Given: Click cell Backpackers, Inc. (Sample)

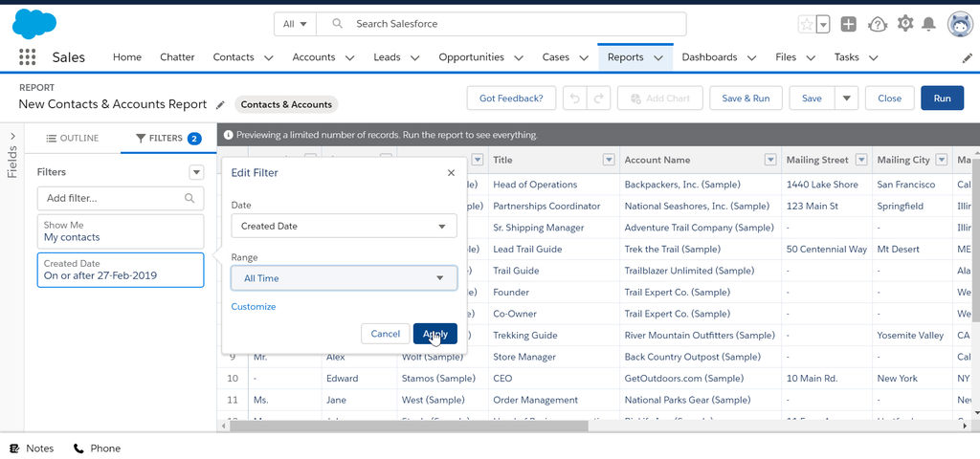Looking at the screenshot, I should (682, 185).
